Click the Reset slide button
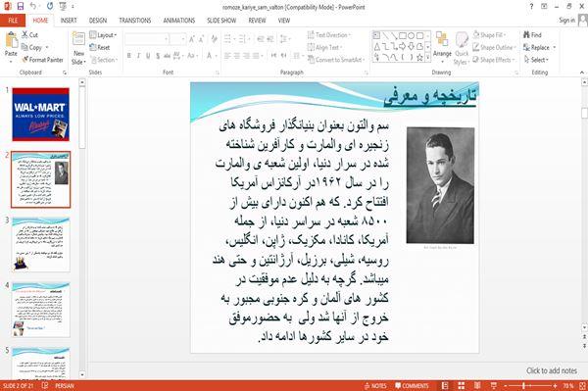The height and width of the screenshot is (391, 588). click(100, 47)
